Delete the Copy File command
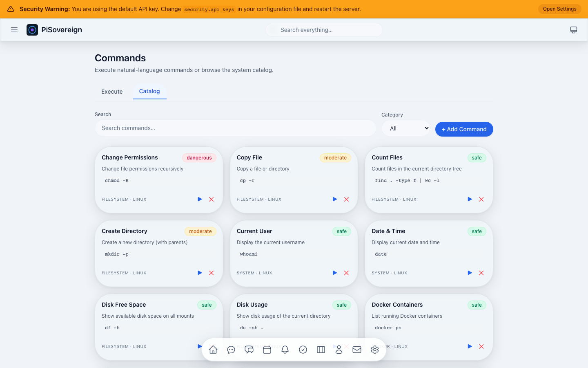This screenshot has height=368, width=588. tap(346, 199)
